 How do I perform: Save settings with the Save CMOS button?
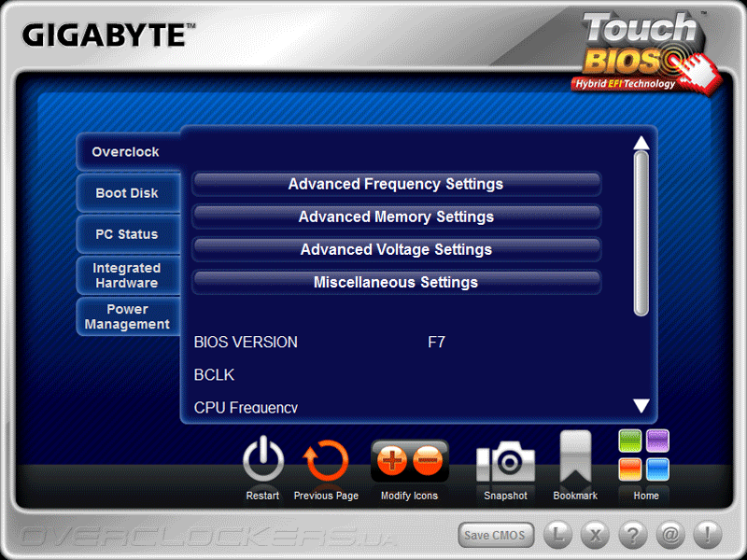(x=496, y=535)
